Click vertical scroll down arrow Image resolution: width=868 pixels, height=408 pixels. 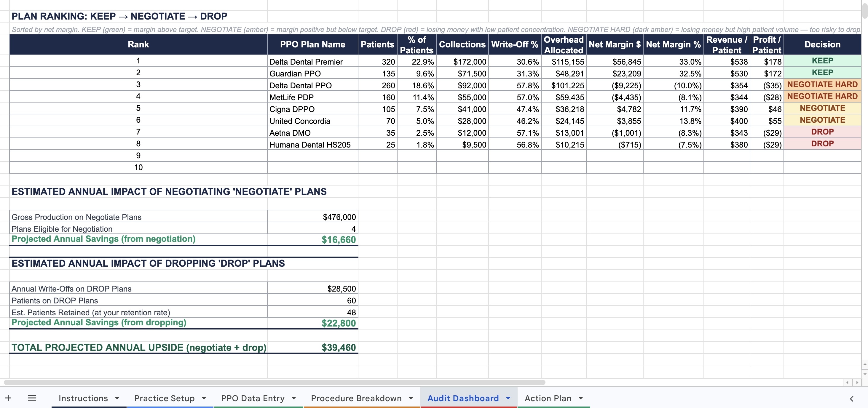coord(865,374)
